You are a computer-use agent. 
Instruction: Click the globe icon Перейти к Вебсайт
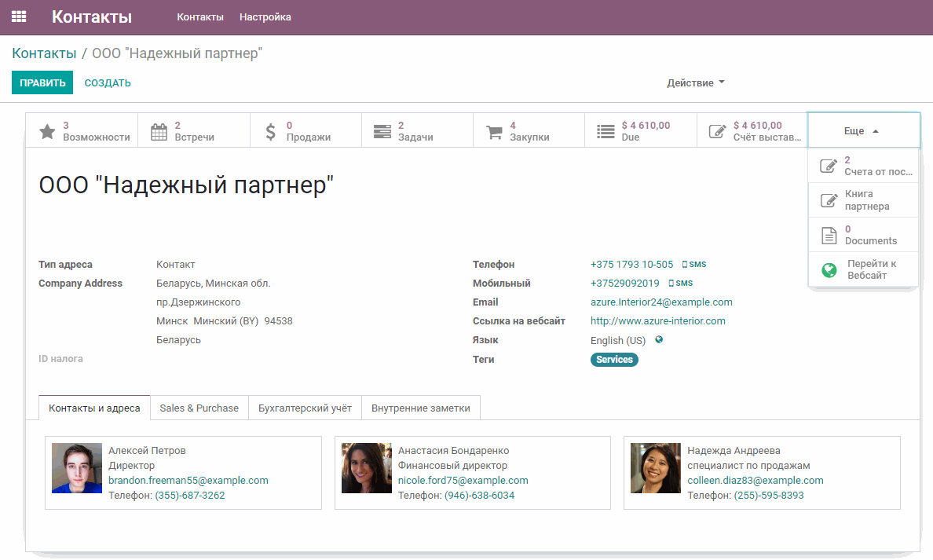click(x=829, y=269)
